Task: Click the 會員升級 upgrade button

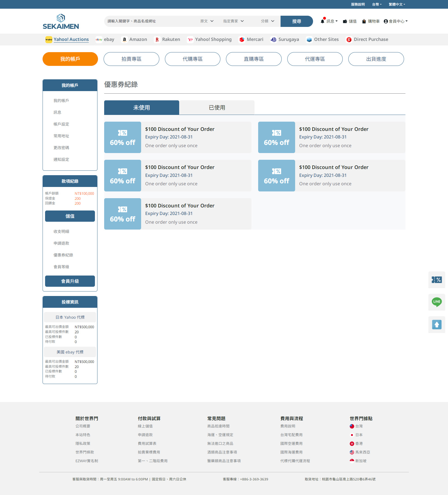Action: (70, 281)
